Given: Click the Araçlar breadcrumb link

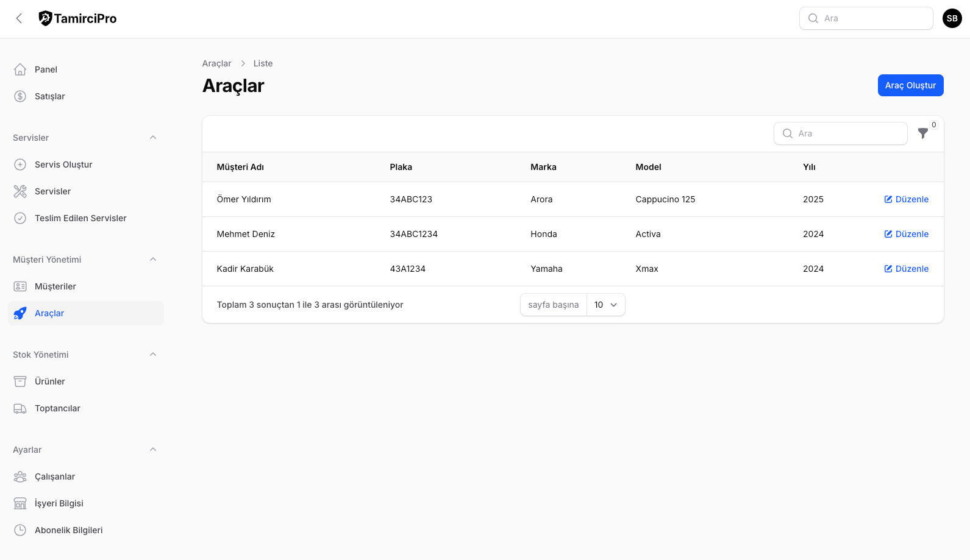Looking at the screenshot, I should tap(216, 63).
